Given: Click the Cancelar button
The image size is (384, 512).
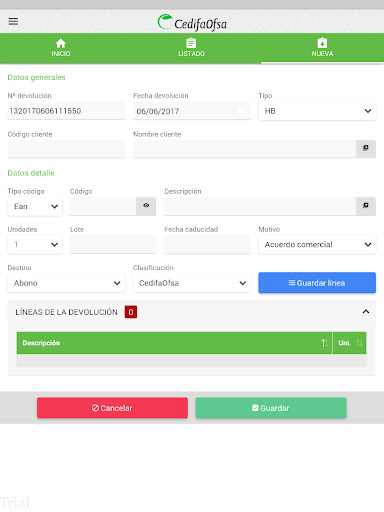Looking at the screenshot, I should pyautogui.click(x=112, y=408).
